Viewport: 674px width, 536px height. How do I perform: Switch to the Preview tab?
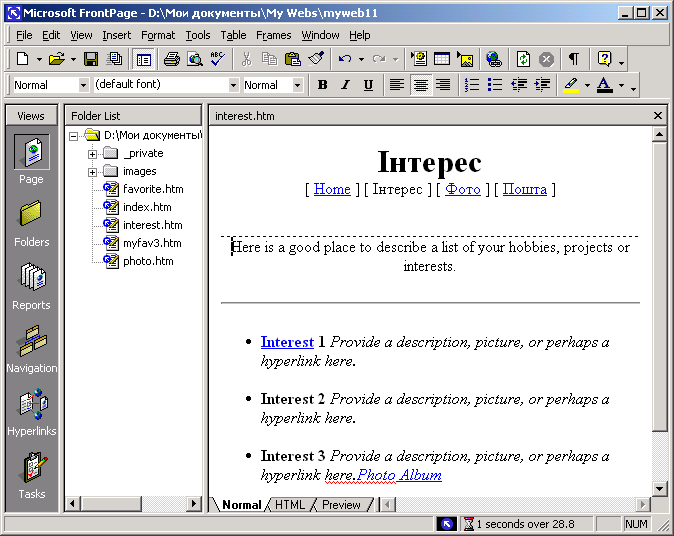click(x=341, y=505)
